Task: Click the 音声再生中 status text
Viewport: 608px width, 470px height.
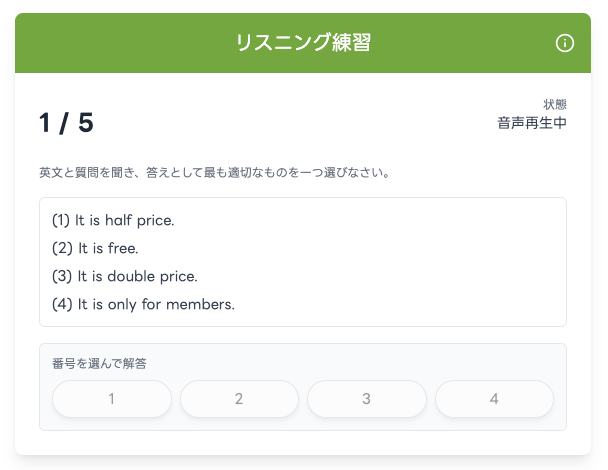Action: [531, 123]
